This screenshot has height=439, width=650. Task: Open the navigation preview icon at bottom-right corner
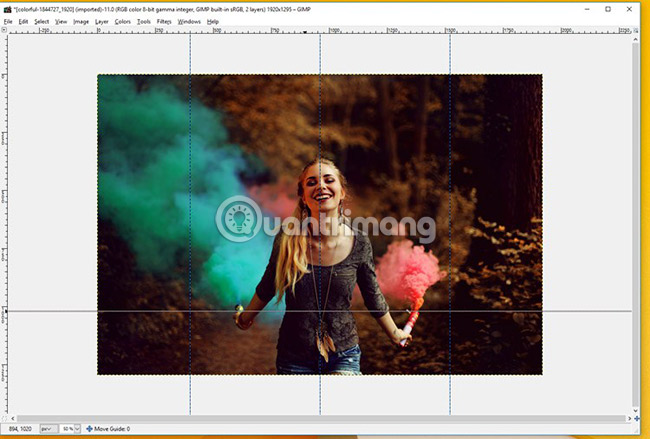coord(636,419)
